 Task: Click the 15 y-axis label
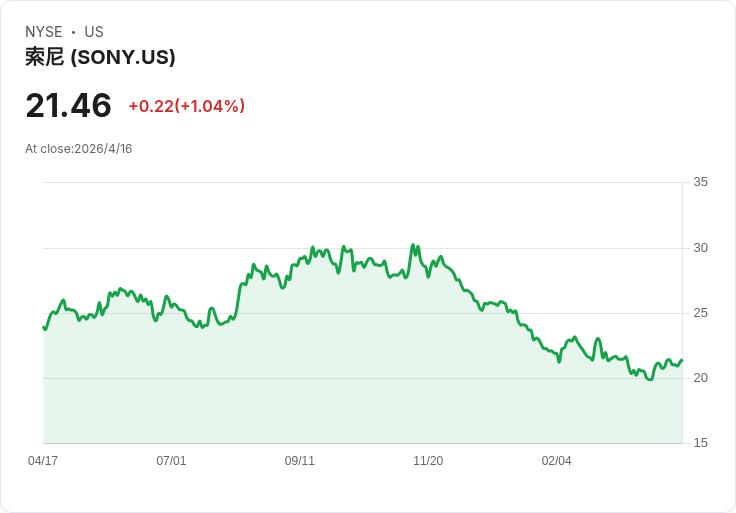point(700,443)
